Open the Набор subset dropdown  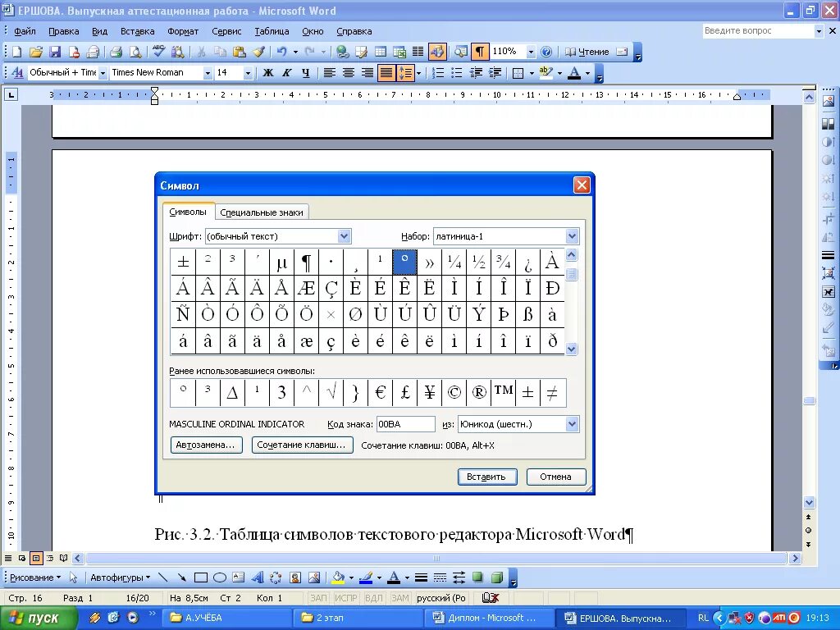[572, 236]
